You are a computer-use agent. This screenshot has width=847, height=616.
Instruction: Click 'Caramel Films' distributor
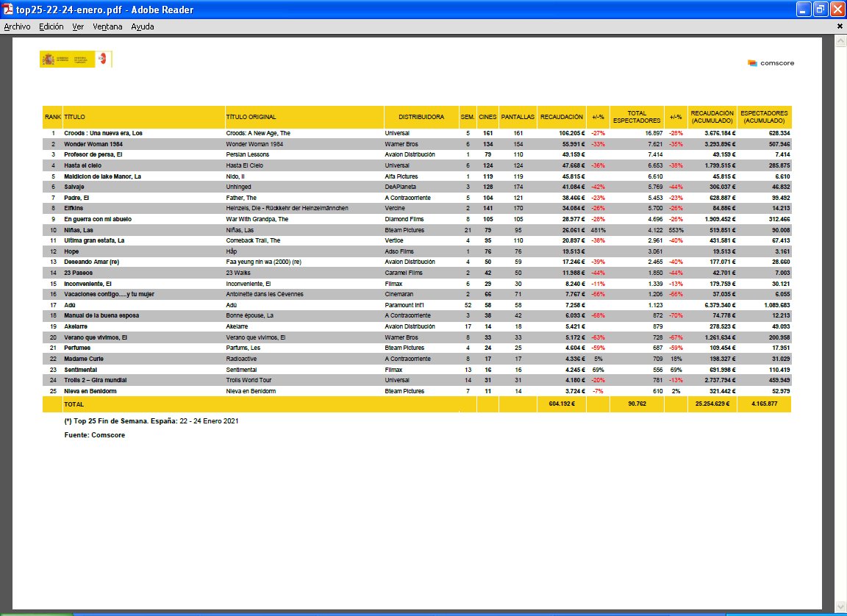[404, 273]
